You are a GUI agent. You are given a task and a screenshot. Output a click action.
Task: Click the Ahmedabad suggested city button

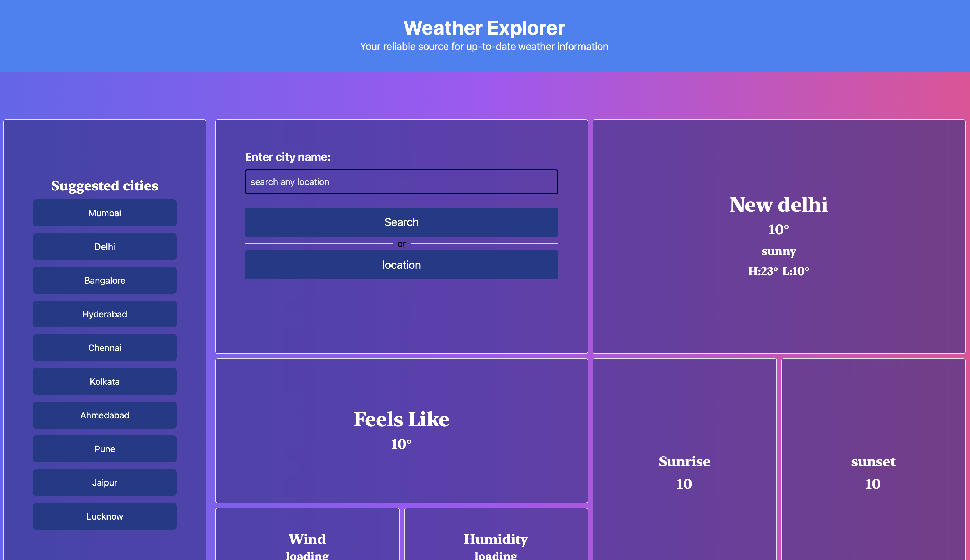coord(104,415)
